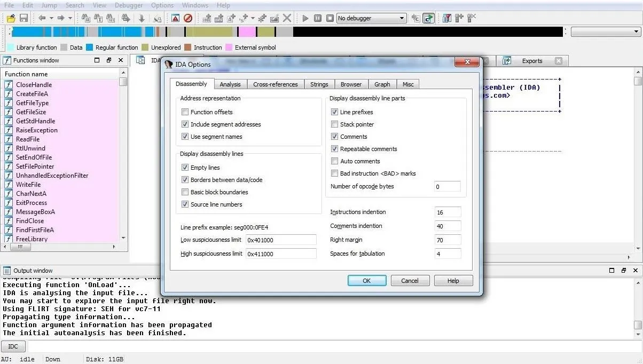Click the binoculars search icon with the # badge
Screen dimensions: 643x364
click(85, 18)
